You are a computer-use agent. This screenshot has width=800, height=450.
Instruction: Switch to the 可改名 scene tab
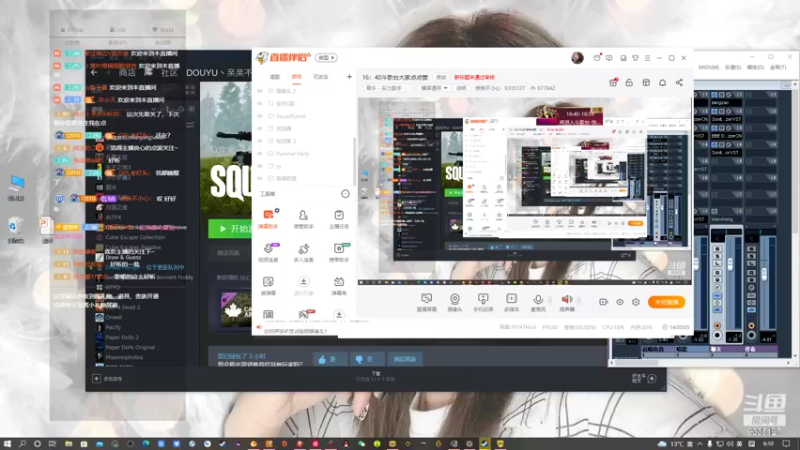tap(320, 77)
